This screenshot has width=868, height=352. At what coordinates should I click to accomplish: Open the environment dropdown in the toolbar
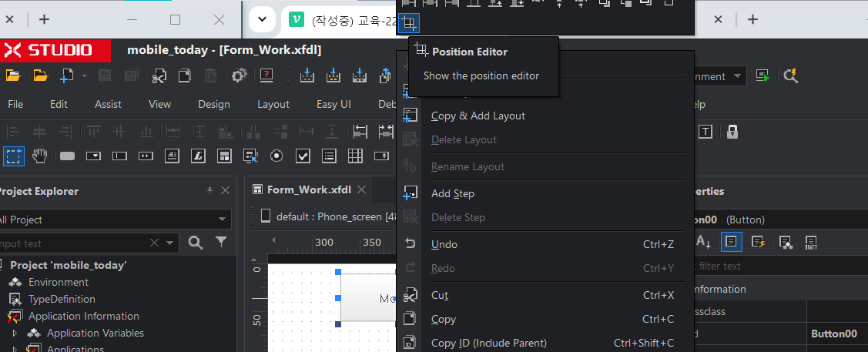[x=737, y=76]
